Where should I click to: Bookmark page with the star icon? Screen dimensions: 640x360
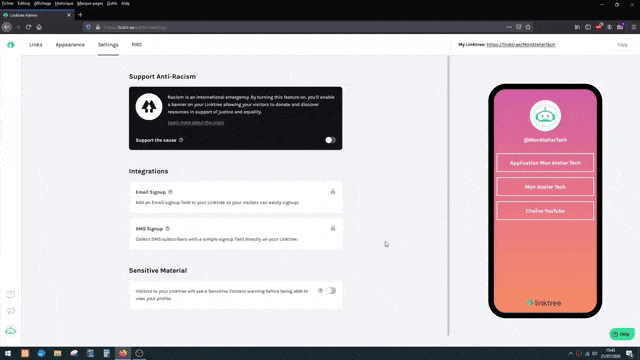[528, 27]
